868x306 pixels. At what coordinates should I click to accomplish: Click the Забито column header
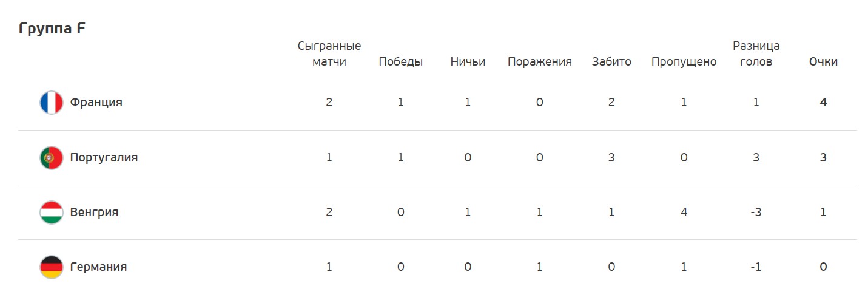pyautogui.click(x=611, y=62)
